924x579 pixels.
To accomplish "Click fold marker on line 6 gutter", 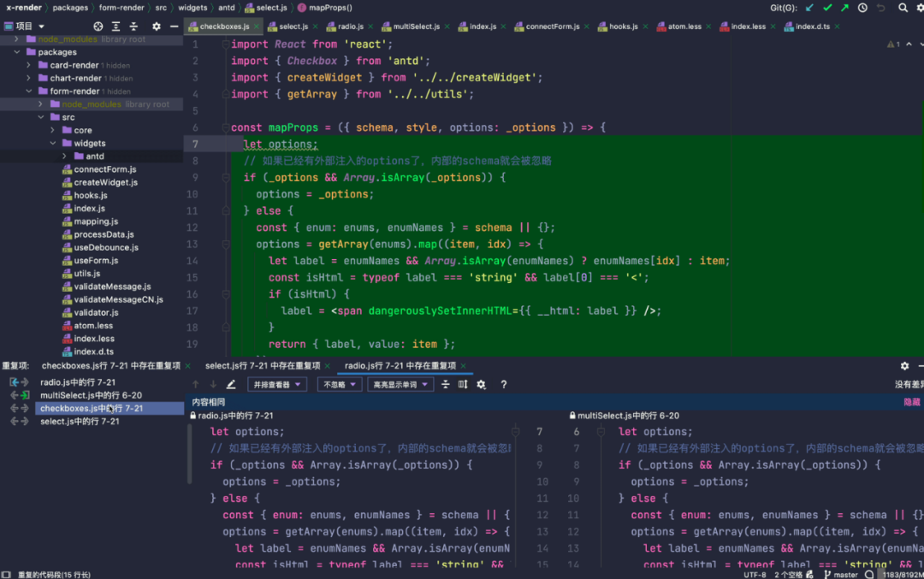I will (226, 127).
